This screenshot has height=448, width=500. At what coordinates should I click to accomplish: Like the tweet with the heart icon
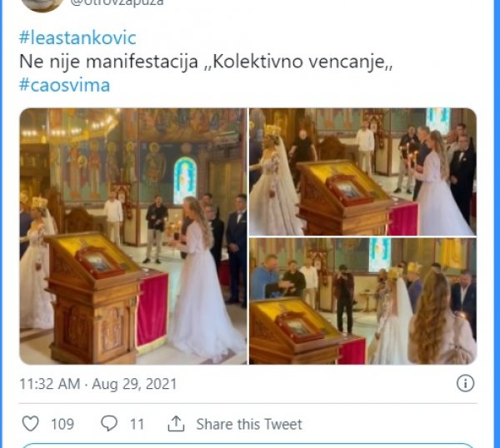click(31, 424)
